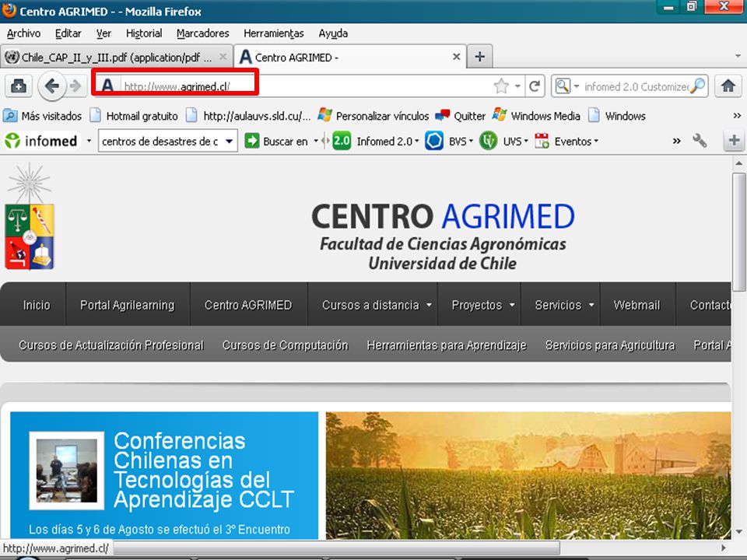This screenshot has height=560, width=747.
Task: Open the Ver menu
Action: (103, 33)
